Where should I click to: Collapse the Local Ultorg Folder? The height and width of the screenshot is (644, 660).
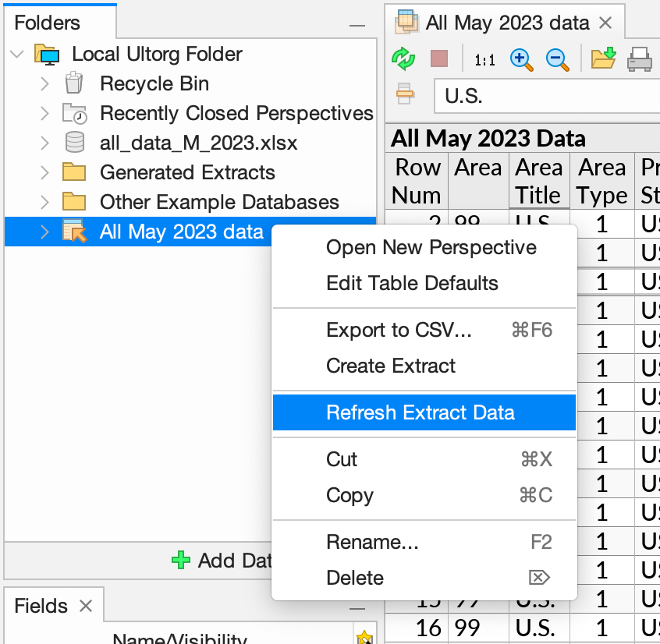click(x=17, y=54)
